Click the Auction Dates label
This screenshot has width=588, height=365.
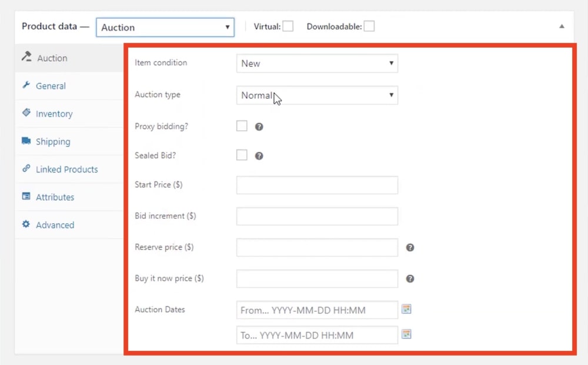[160, 310]
